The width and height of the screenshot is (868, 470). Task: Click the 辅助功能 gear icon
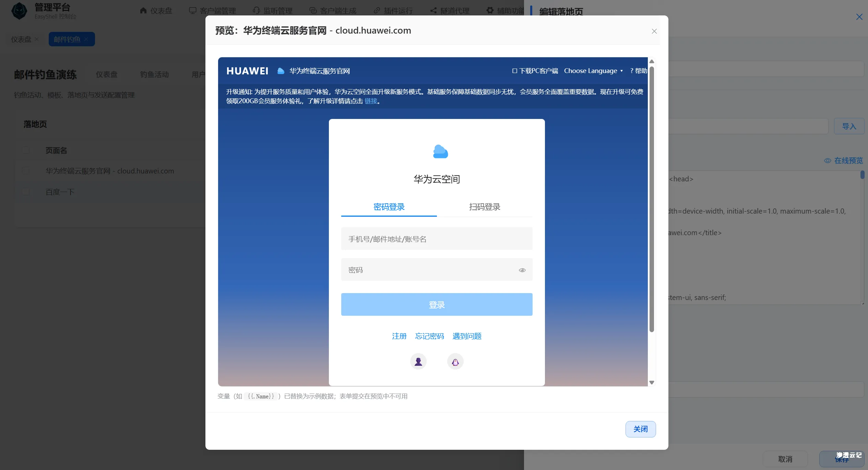click(x=490, y=10)
